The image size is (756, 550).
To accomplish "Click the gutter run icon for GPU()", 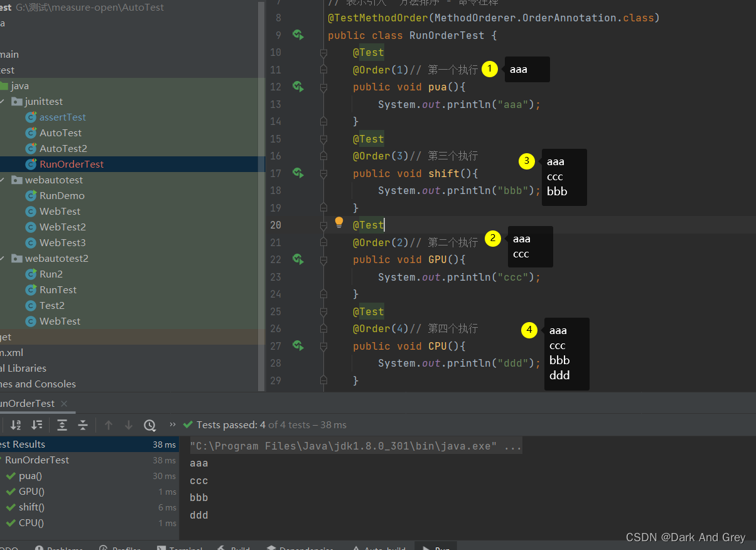I will [298, 259].
